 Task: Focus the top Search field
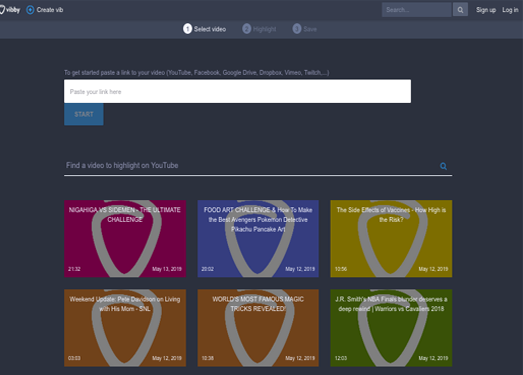[x=417, y=10]
